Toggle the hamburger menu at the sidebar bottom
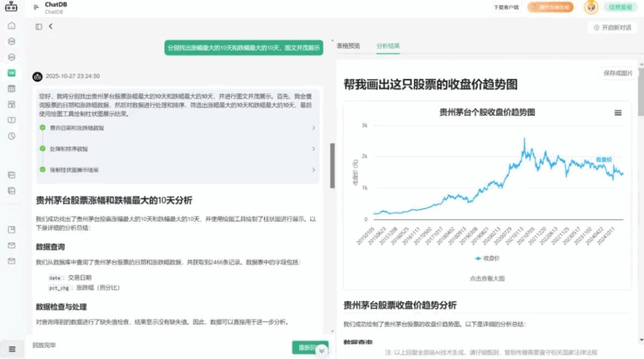 coord(12,349)
